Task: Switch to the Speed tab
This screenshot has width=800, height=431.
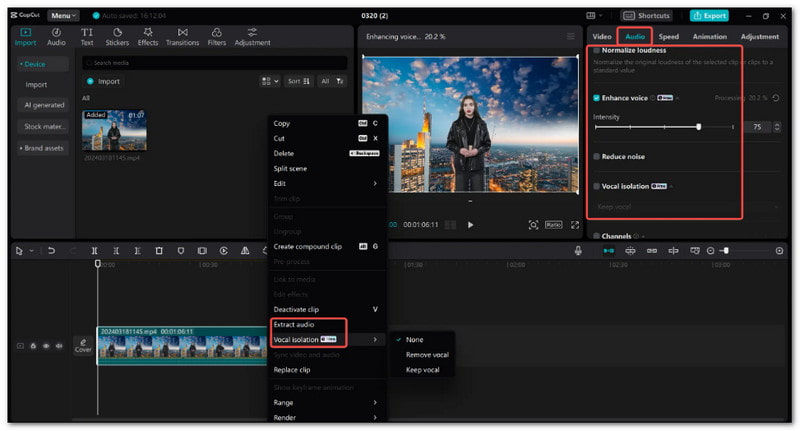Action: (x=668, y=37)
